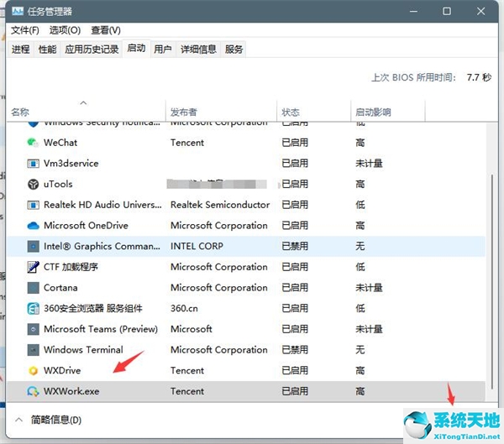Click the CTF loader pen icon
The width and height of the screenshot is (504, 444).
coord(33,267)
